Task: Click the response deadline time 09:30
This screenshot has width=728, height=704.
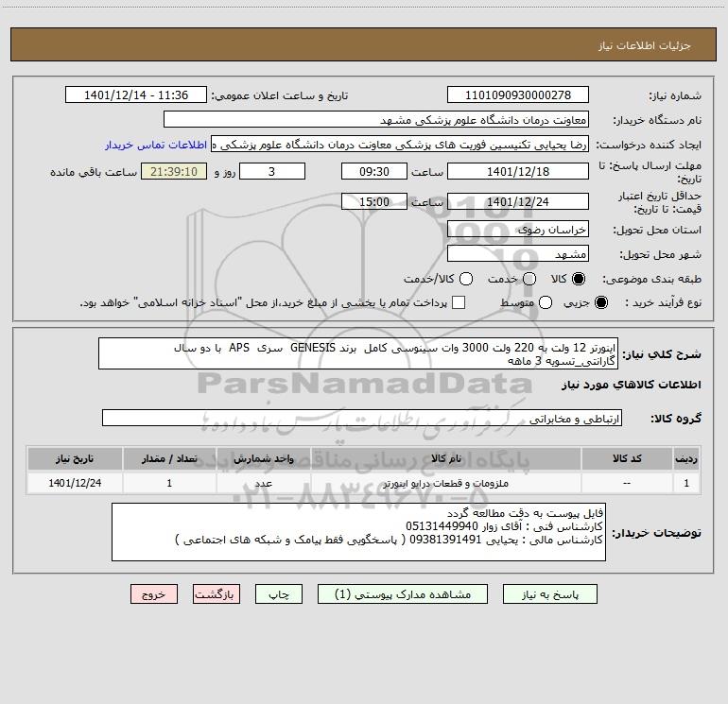Action: (374, 171)
